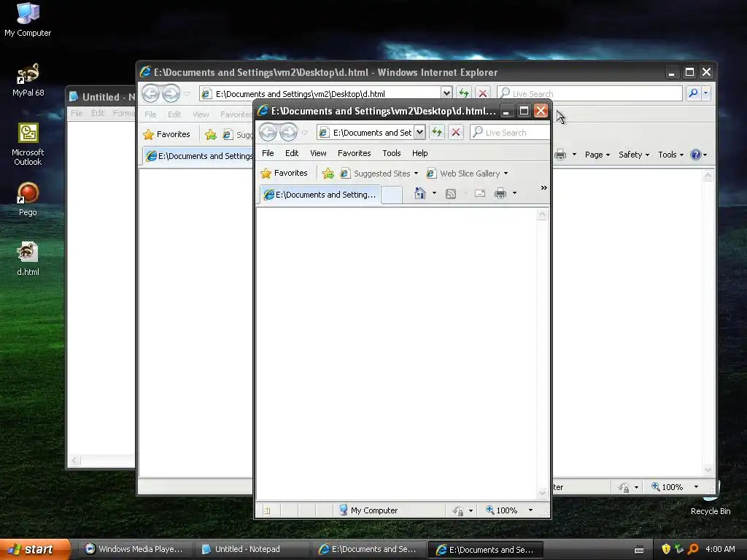Open Edit menu in front IE window
747x560 pixels.
[x=292, y=153]
